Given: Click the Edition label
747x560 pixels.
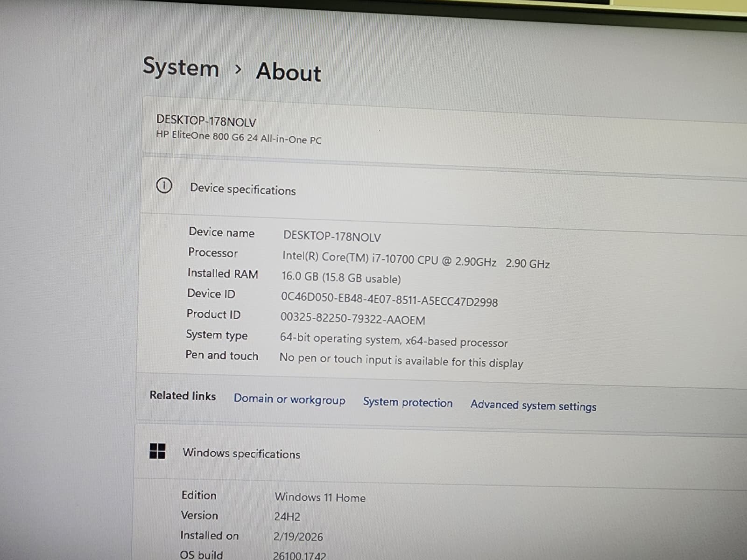Looking at the screenshot, I should point(199,495).
